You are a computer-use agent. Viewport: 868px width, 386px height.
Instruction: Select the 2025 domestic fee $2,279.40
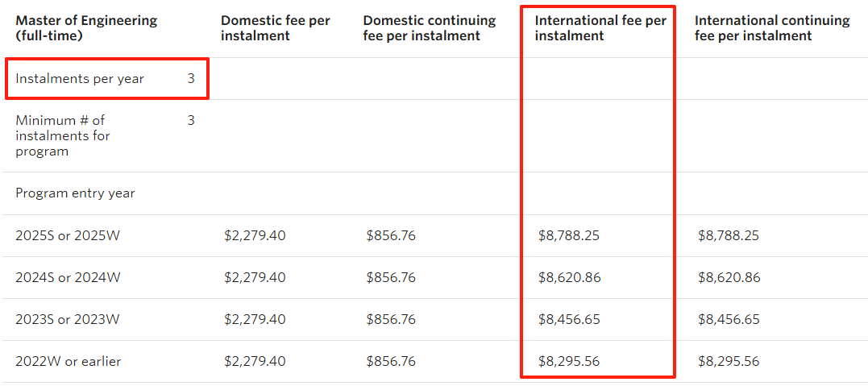255,236
